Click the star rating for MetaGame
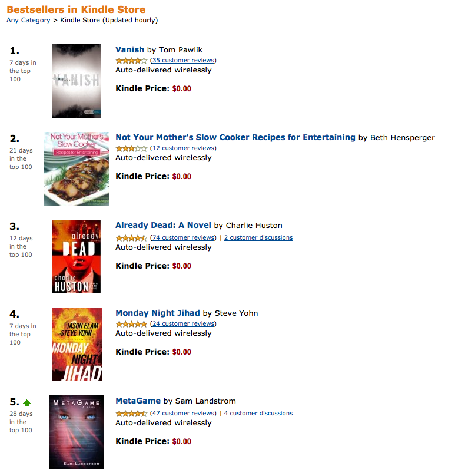Screen dimensions: 455x476 (131, 414)
